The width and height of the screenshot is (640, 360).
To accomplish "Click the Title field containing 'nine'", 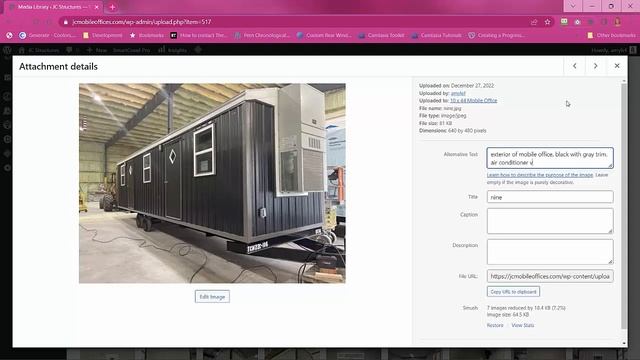I will [550, 197].
